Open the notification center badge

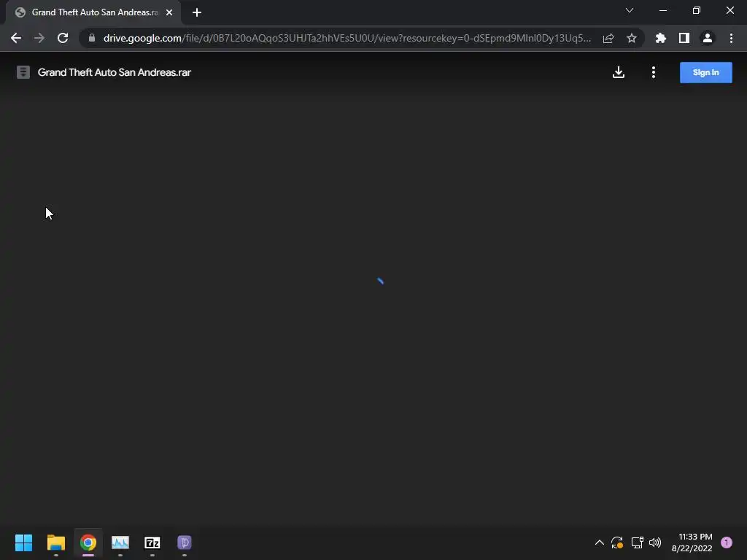pyautogui.click(x=727, y=542)
